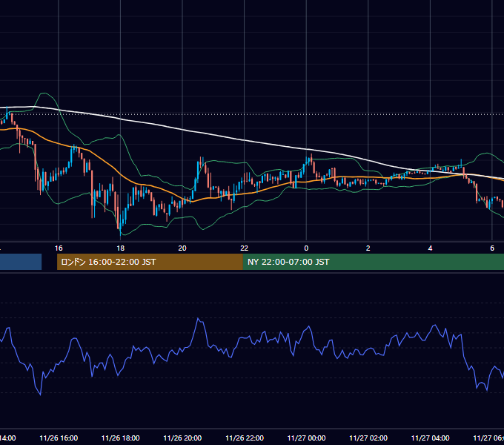Click the 11/27 02:00 date label
This screenshot has height=445, width=504.
click(x=368, y=438)
